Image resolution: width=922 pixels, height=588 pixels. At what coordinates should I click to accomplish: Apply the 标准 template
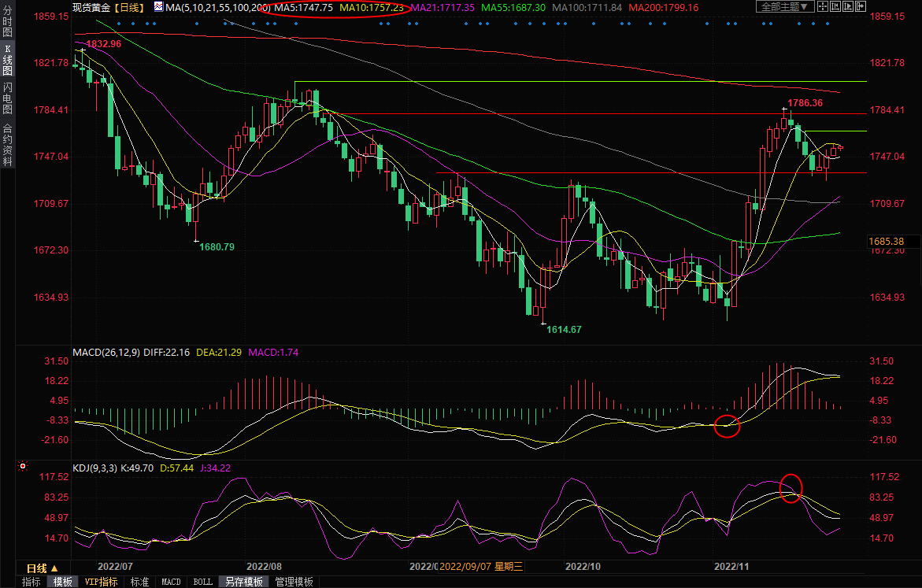coord(139,582)
